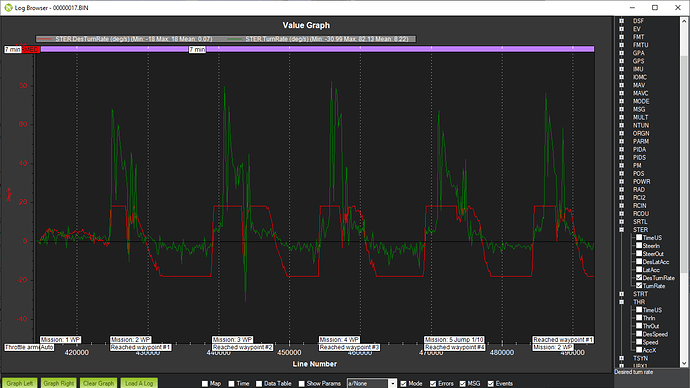Image resolution: width=690 pixels, height=388 pixels.
Task: Uncheck the MSG checkbox
Action: click(462, 384)
